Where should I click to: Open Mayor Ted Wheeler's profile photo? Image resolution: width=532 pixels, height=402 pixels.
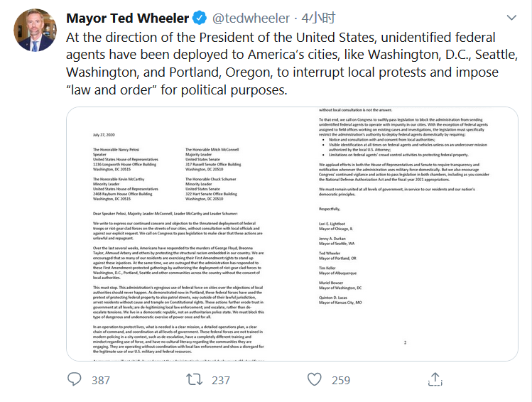35,30
